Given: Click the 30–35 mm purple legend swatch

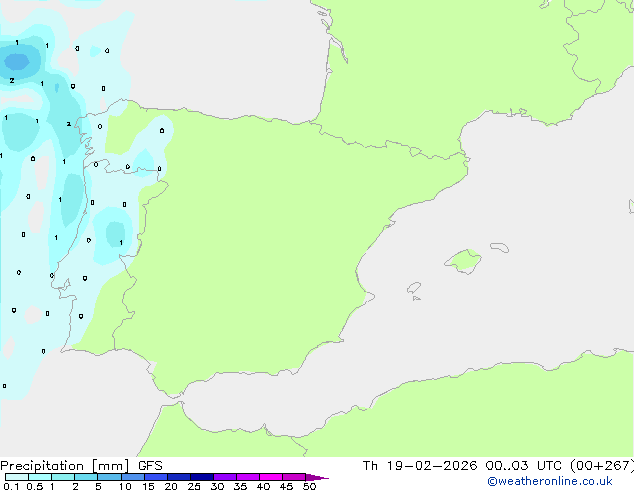Looking at the screenshot, I should (225, 477).
